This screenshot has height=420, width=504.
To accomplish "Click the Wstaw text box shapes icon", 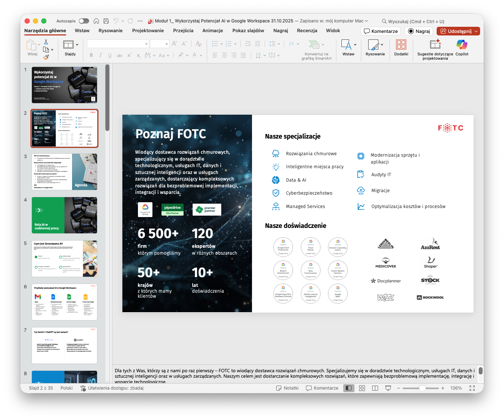I will (x=346, y=44).
